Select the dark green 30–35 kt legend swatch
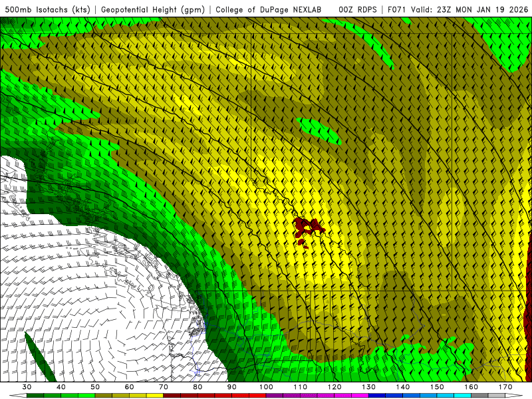 coord(35,395)
